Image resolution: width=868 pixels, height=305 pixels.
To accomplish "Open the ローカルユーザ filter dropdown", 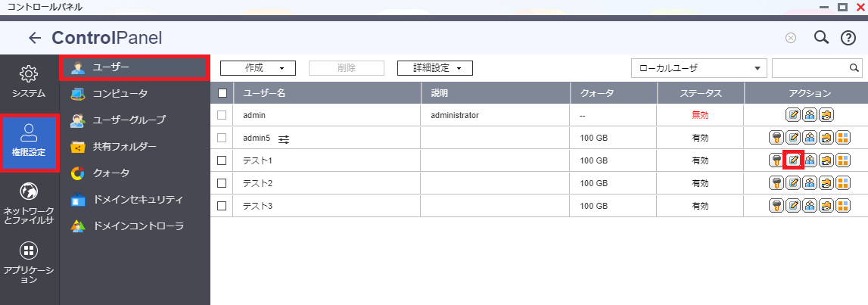I will click(x=699, y=68).
